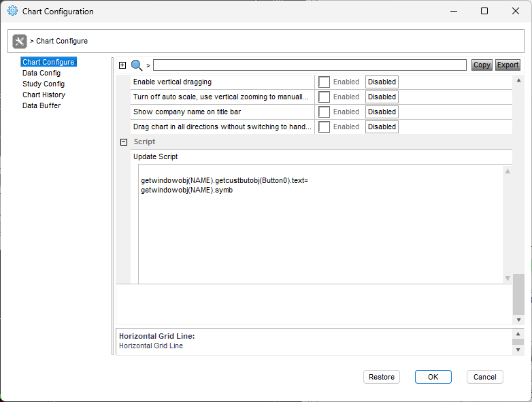Screen dimensions: 532x402
Task: Click inside the Update Script text area
Action: pyautogui.click(x=320, y=224)
